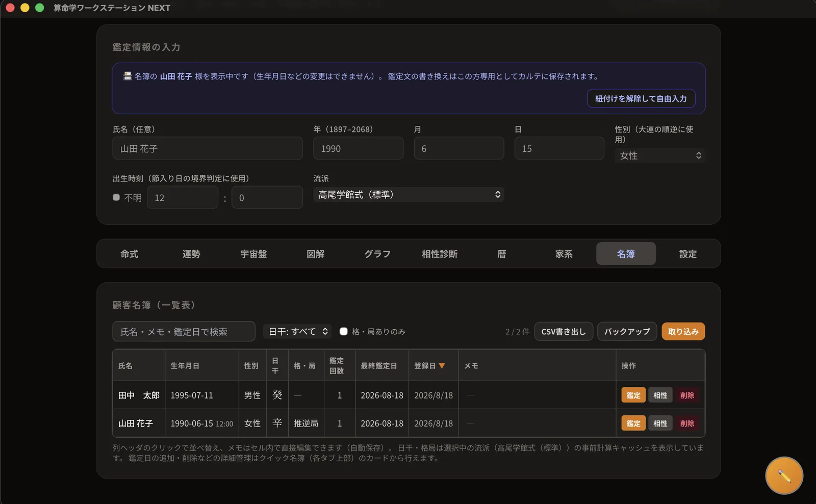816x504 pixels.
Task: Select the 名簿 tab
Action: [x=626, y=254]
